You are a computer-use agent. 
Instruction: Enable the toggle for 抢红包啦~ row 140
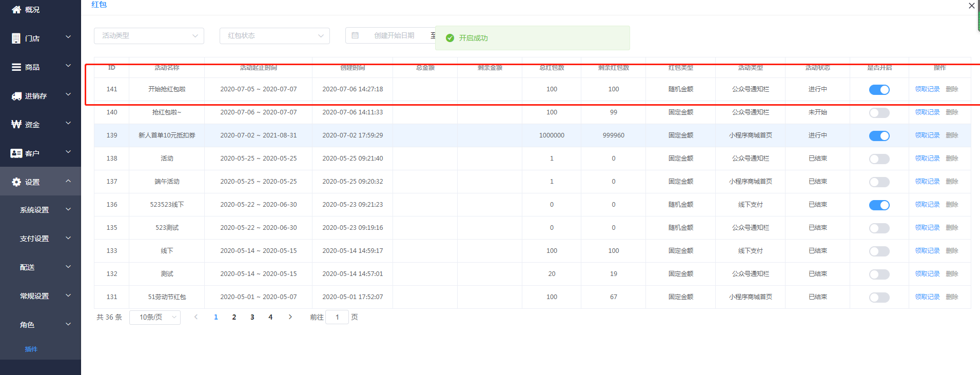click(x=879, y=113)
